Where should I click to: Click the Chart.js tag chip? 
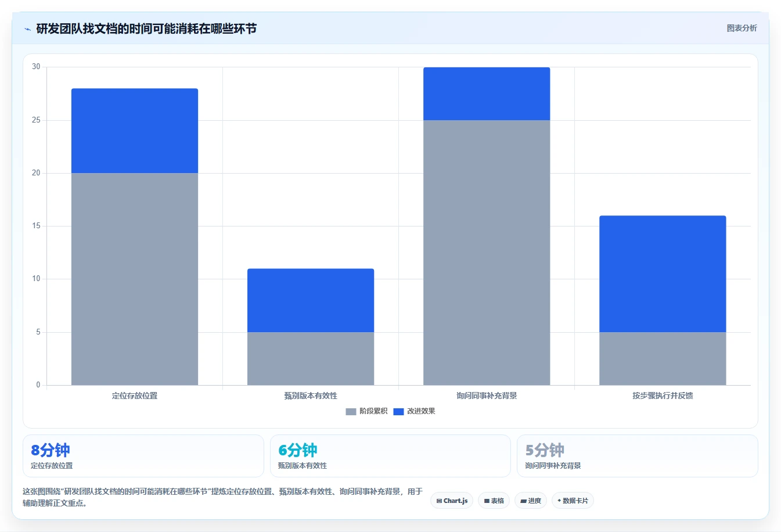452,501
